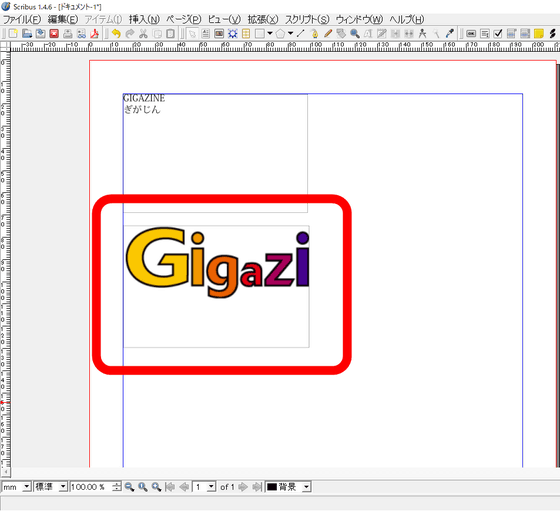Insert yellow Text Annotation note icon
This screenshot has height=511, width=560.
tap(539, 34)
